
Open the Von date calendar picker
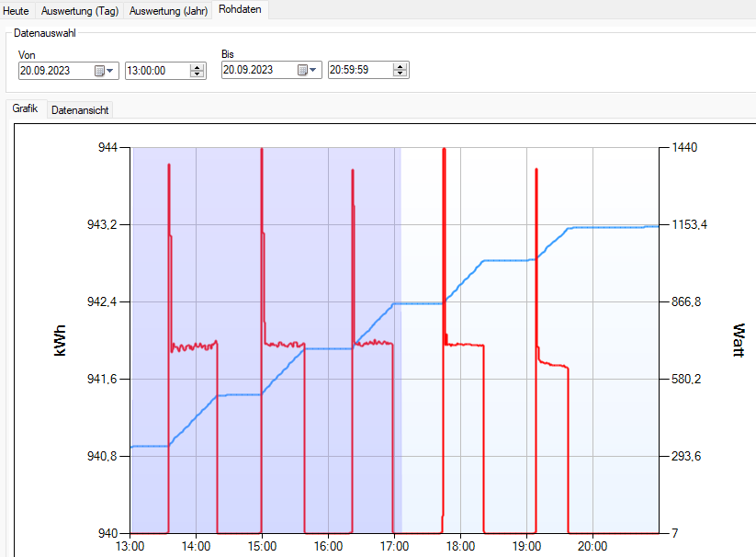point(105,71)
